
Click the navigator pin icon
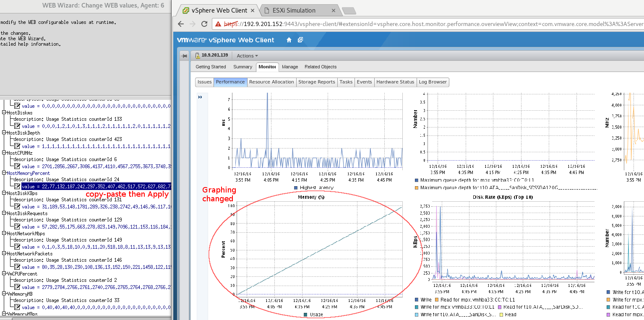(184, 56)
